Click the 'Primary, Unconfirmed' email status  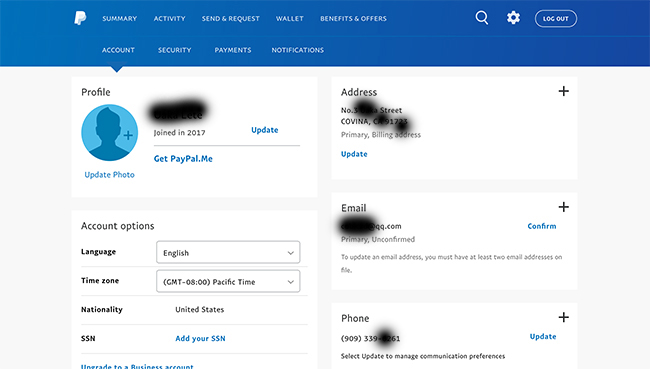click(x=378, y=240)
